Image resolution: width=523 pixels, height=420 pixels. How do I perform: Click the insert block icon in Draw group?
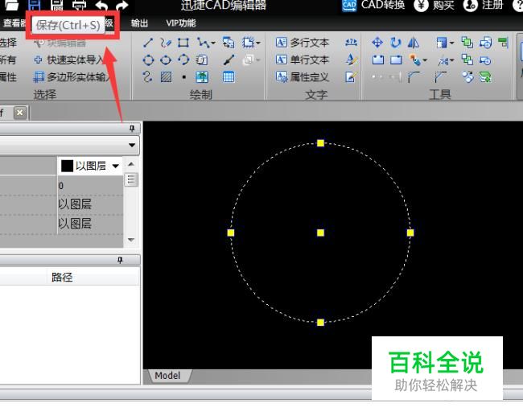(229, 43)
